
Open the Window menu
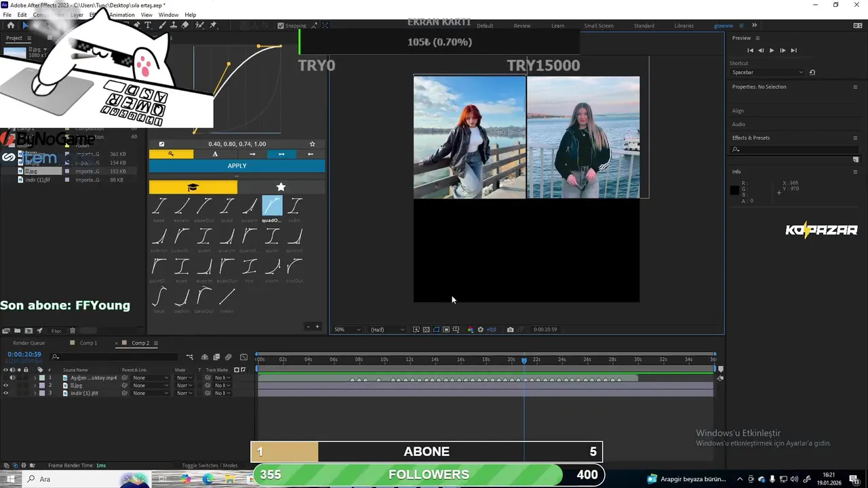168,15
